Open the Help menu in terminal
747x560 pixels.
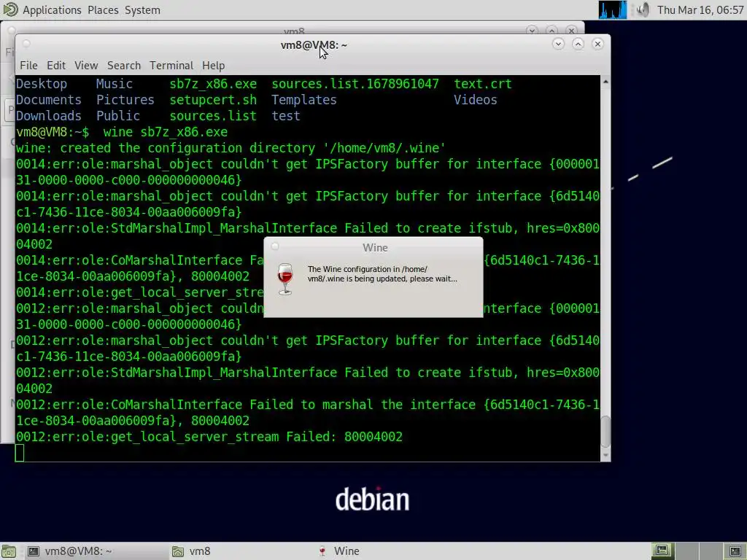pos(213,65)
